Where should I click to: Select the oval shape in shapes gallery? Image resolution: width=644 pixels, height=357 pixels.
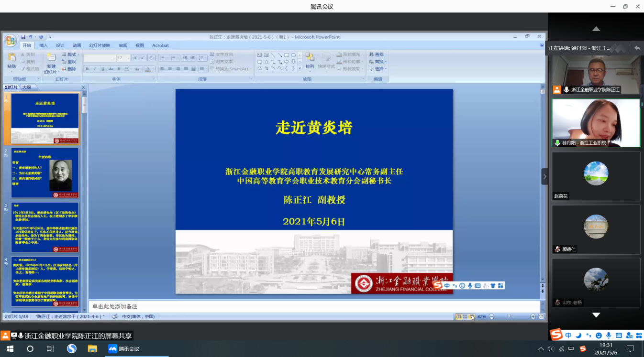[293, 55]
